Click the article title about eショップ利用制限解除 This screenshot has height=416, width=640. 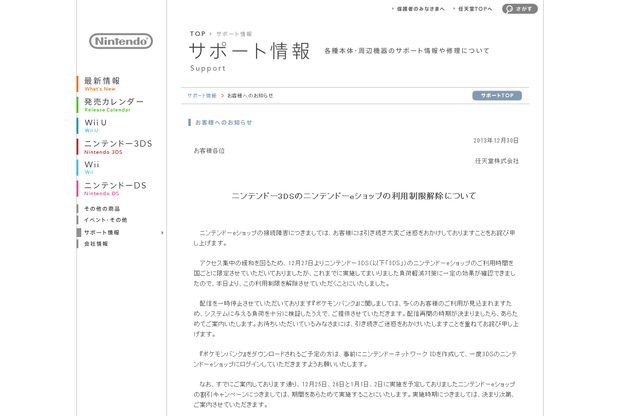(354, 196)
